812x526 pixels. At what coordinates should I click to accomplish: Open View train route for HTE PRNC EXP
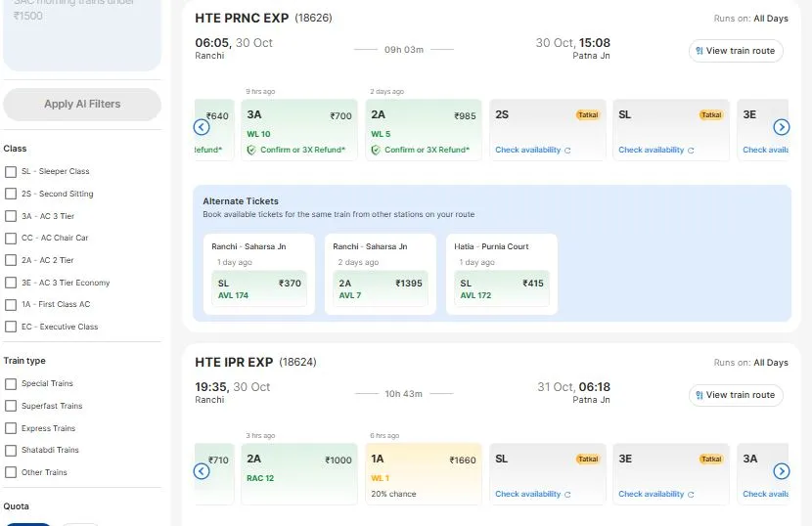pyautogui.click(x=736, y=51)
